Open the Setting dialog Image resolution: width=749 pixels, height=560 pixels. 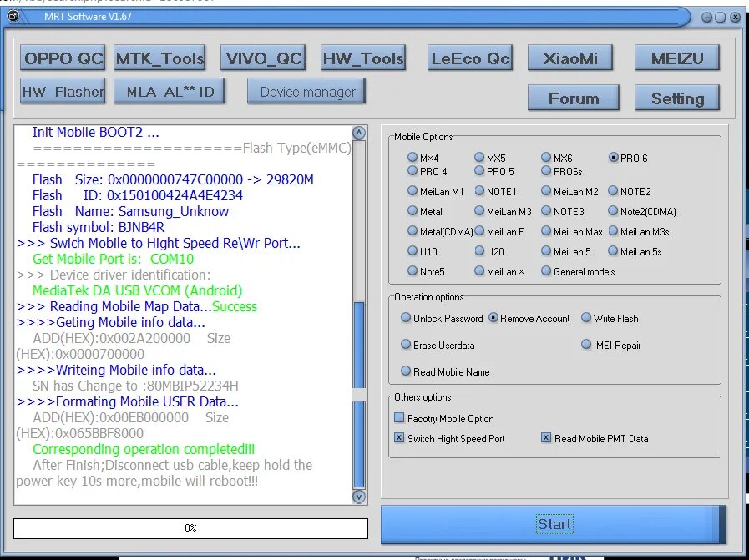[677, 98]
